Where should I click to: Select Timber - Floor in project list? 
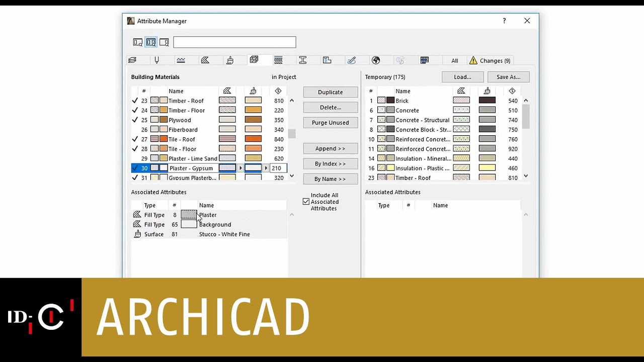pyautogui.click(x=209, y=111)
